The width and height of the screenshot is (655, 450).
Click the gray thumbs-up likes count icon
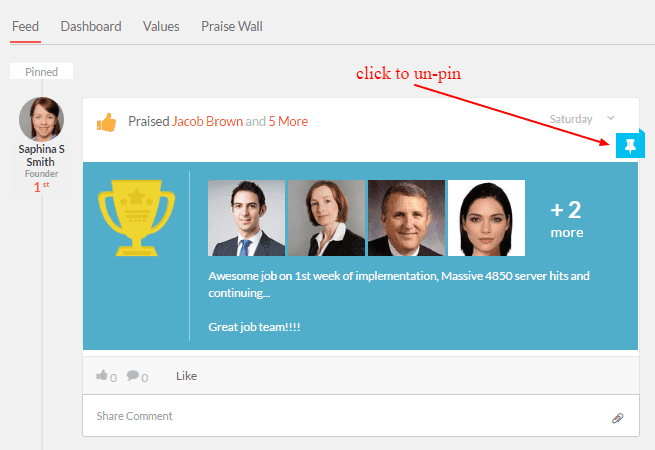(102, 375)
